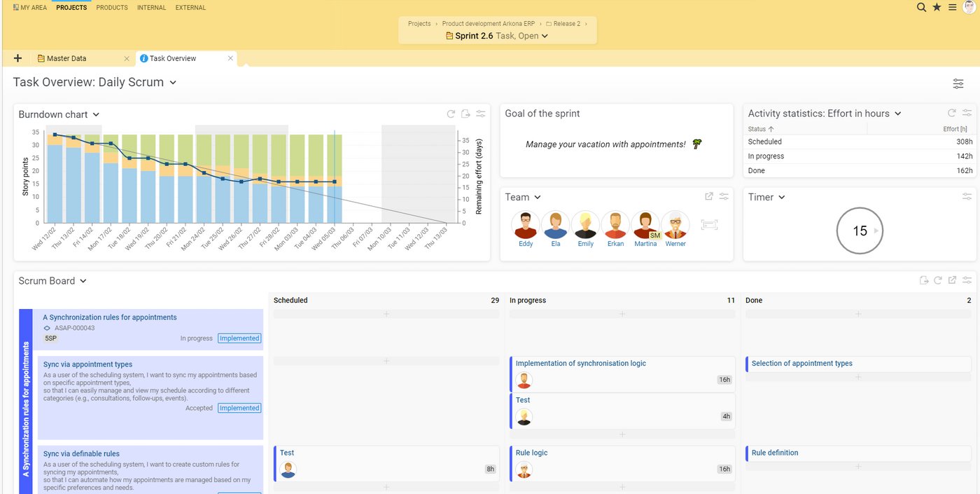Add task at top of Scheduled column
This screenshot has width=980, height=494.
[x=386, y=314]
